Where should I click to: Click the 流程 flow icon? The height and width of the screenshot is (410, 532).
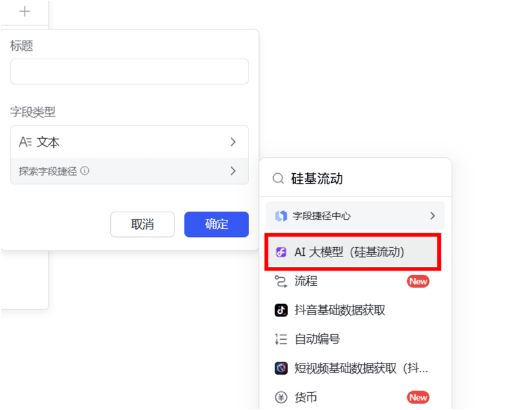[281, 281]
